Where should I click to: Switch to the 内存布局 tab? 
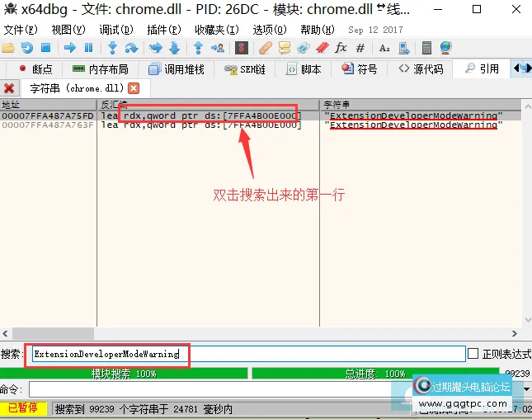101,69
